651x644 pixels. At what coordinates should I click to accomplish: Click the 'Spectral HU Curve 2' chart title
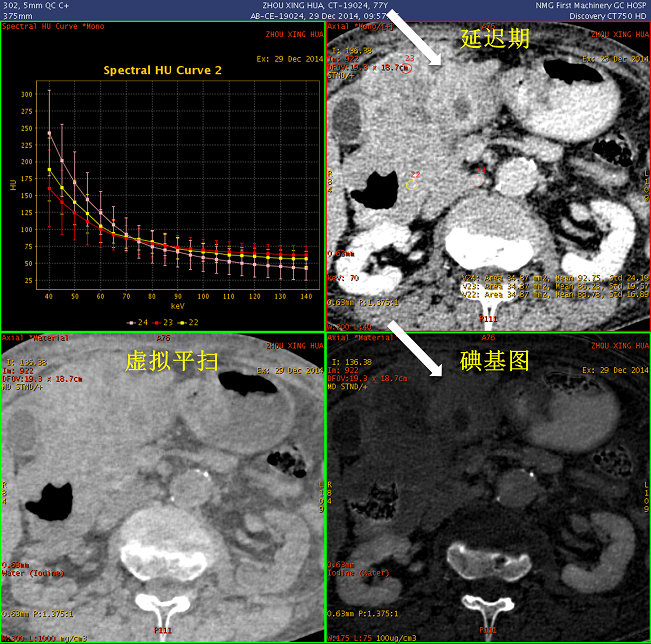click(163, 70)
